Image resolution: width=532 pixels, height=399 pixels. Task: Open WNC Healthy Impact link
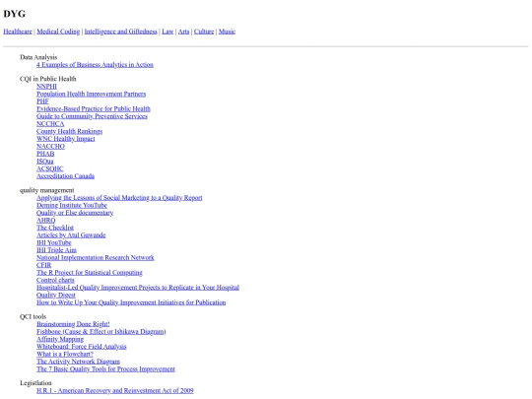coord(66,139)
